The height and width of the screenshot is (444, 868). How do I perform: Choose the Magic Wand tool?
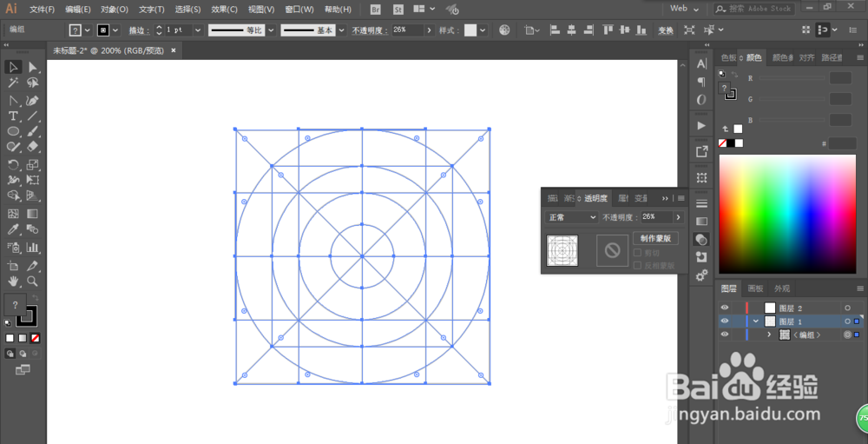point(13,83)
